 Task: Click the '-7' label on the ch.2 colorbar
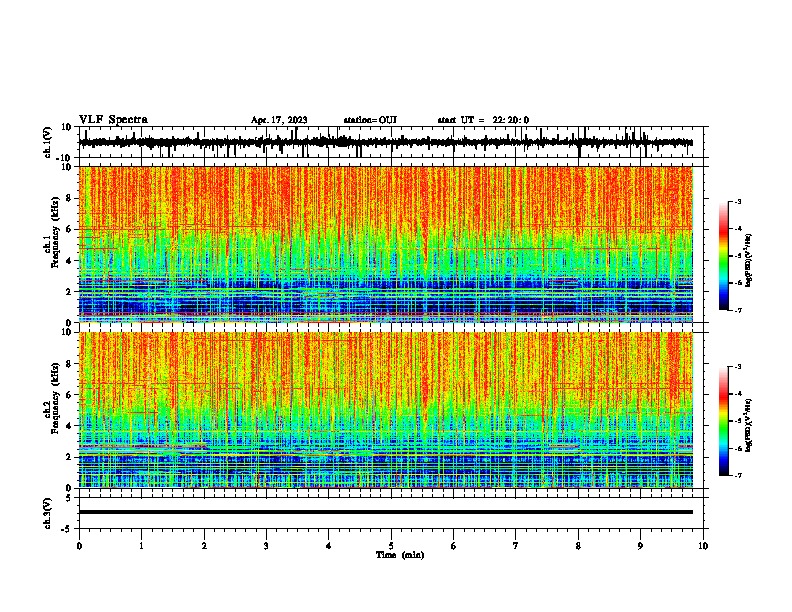point(738,476)
